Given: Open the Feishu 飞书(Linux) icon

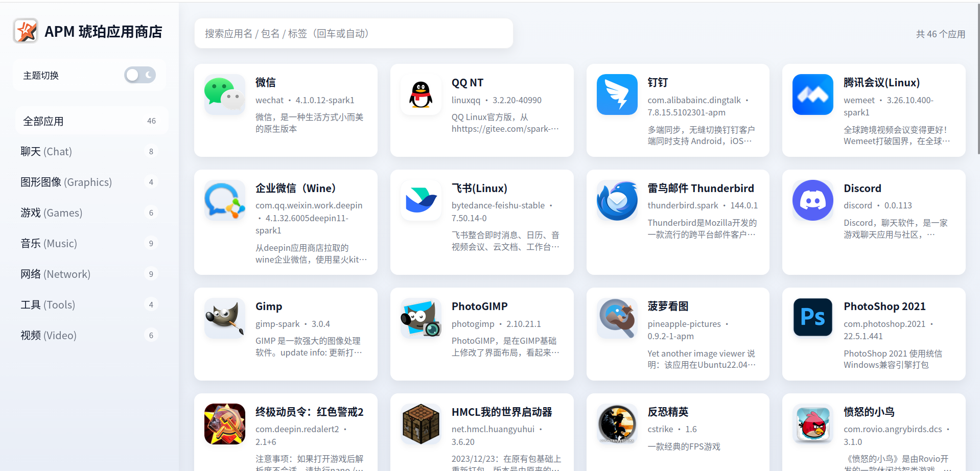Looking at the screenshot, I should (x=421, y=200).
